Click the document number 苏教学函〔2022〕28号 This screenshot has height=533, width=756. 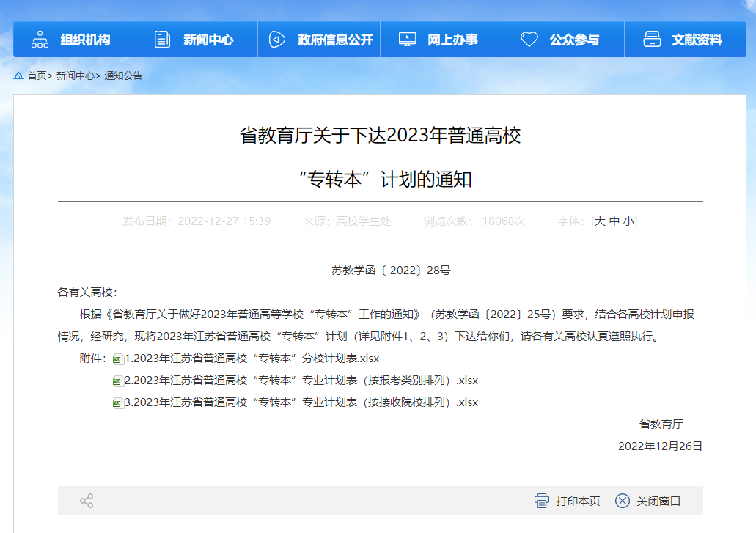[x=391, y=271]
